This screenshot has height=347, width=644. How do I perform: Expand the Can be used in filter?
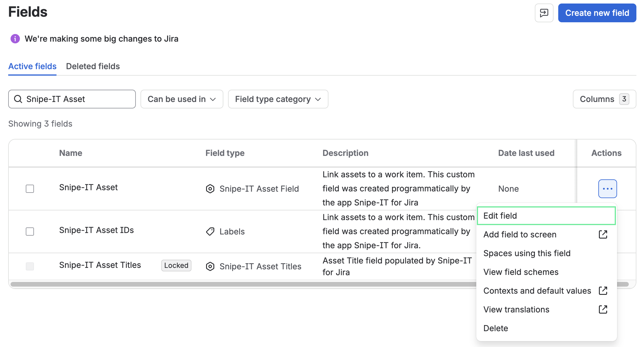pos(182,99)
